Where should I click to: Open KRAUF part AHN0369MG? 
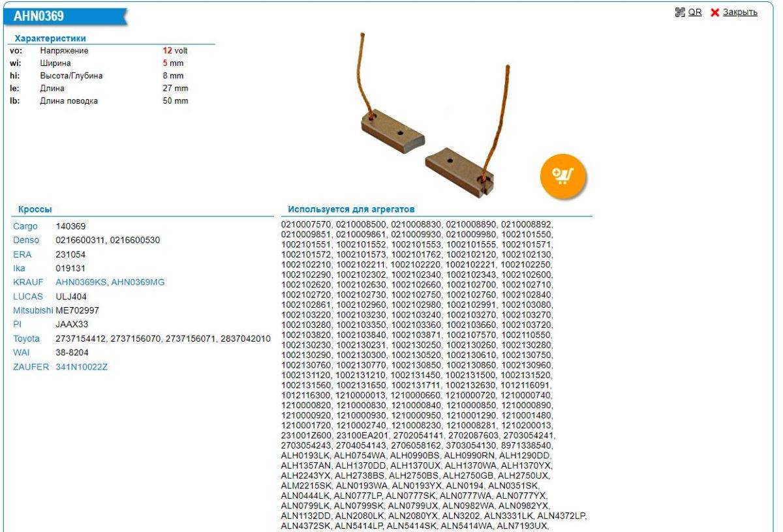138,282
